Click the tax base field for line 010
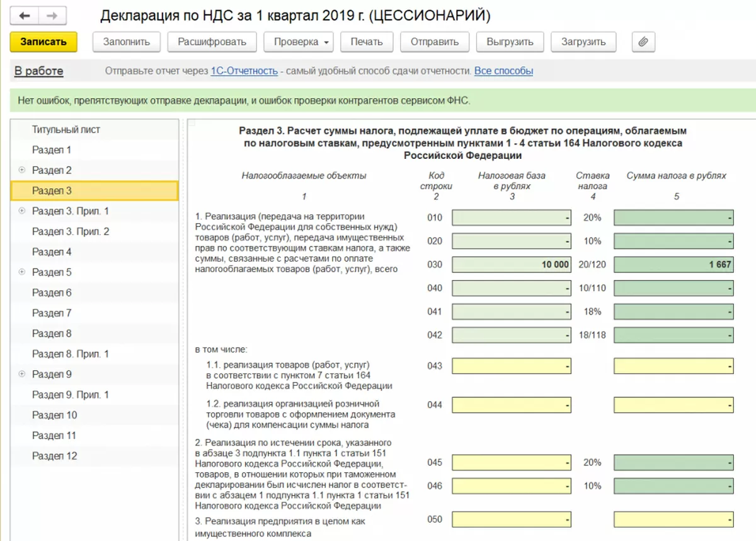This screenshot has height=541, width=756. click(x=512, y=218)
